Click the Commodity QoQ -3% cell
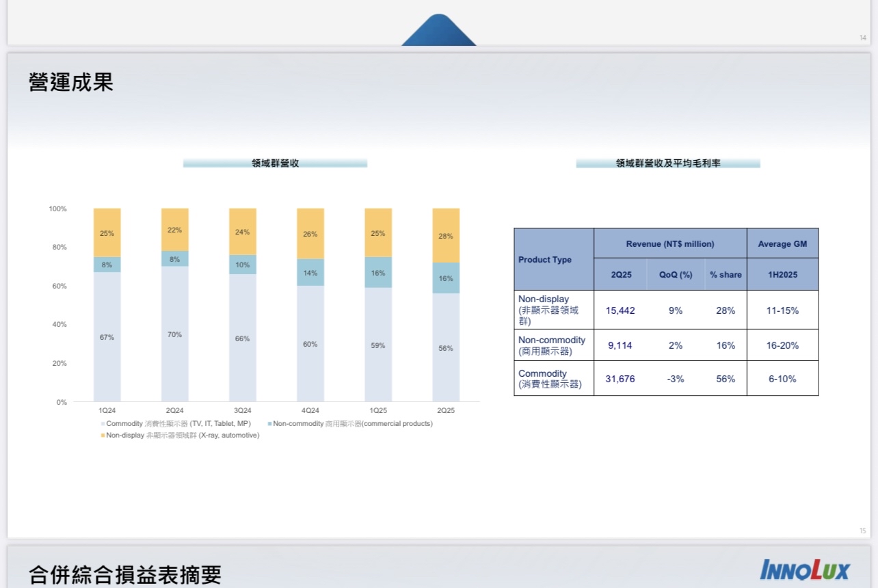This screenshot has height=588, width=878. tap(676, 379)
